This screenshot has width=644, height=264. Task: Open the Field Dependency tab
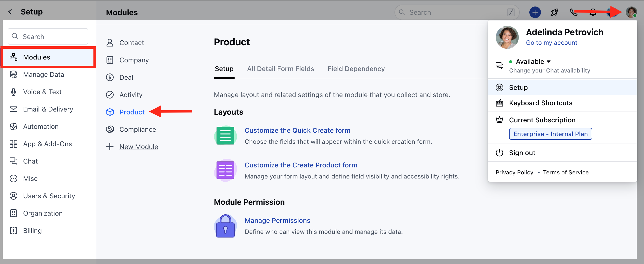pos(356,68)
